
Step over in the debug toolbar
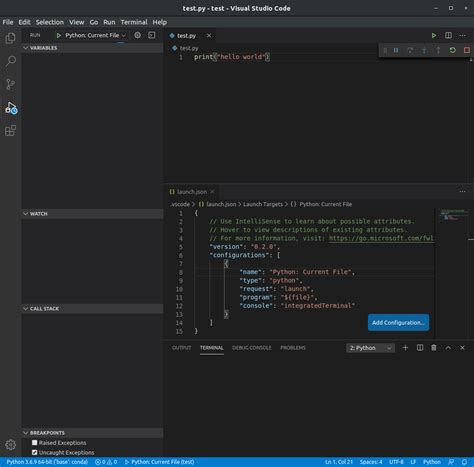410,50
